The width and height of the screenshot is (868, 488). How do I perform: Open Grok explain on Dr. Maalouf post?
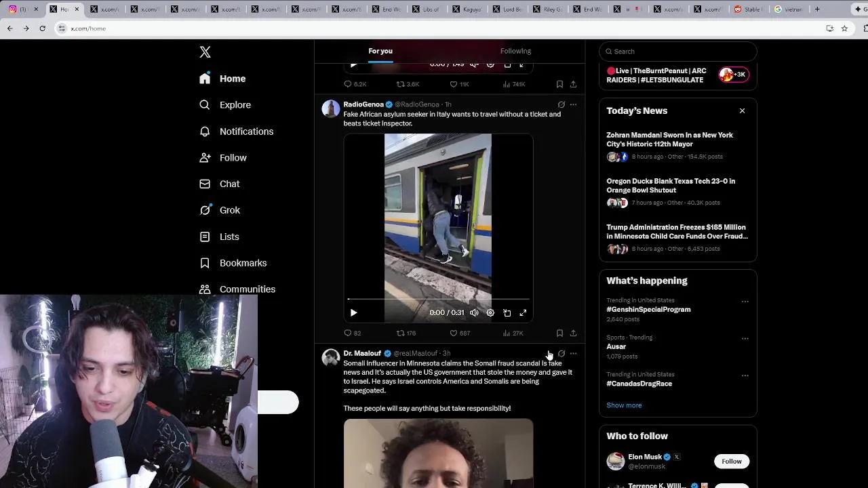tap(561, 354)
